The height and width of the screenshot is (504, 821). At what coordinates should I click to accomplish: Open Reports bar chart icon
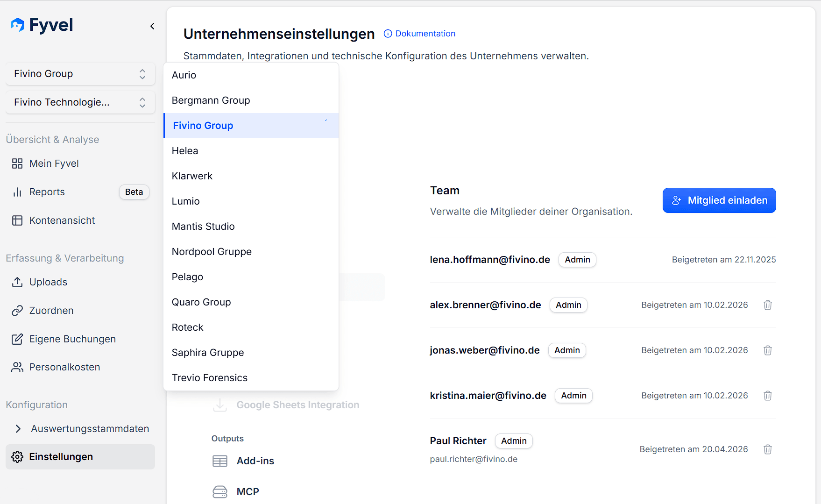17,192
